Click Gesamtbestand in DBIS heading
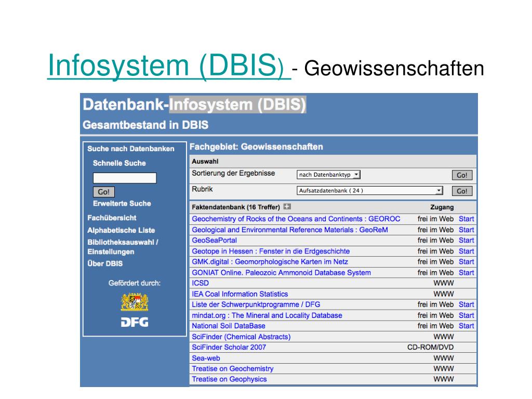Viewport: 532px width, 399px height. coord(145,125)
